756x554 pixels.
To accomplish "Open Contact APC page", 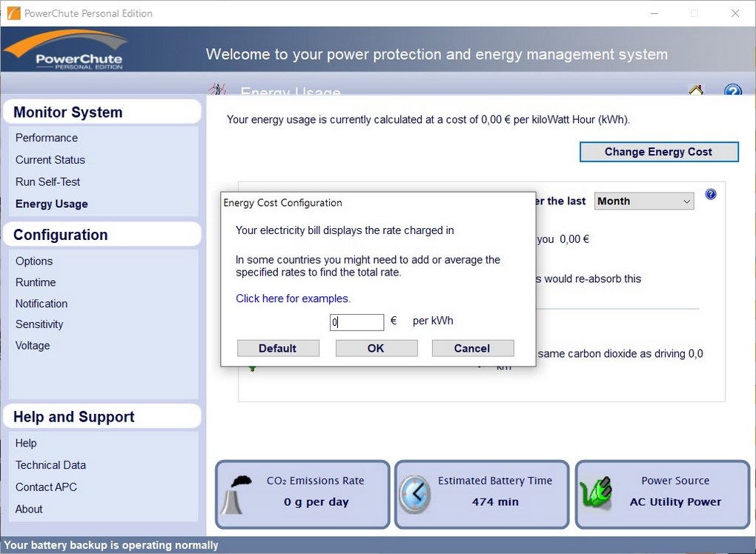I will [46, 487].
